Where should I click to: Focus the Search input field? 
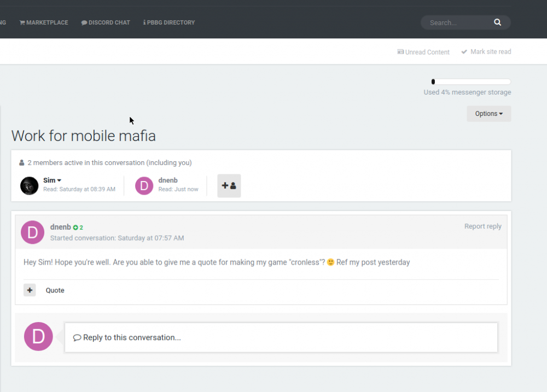[457, 22]
